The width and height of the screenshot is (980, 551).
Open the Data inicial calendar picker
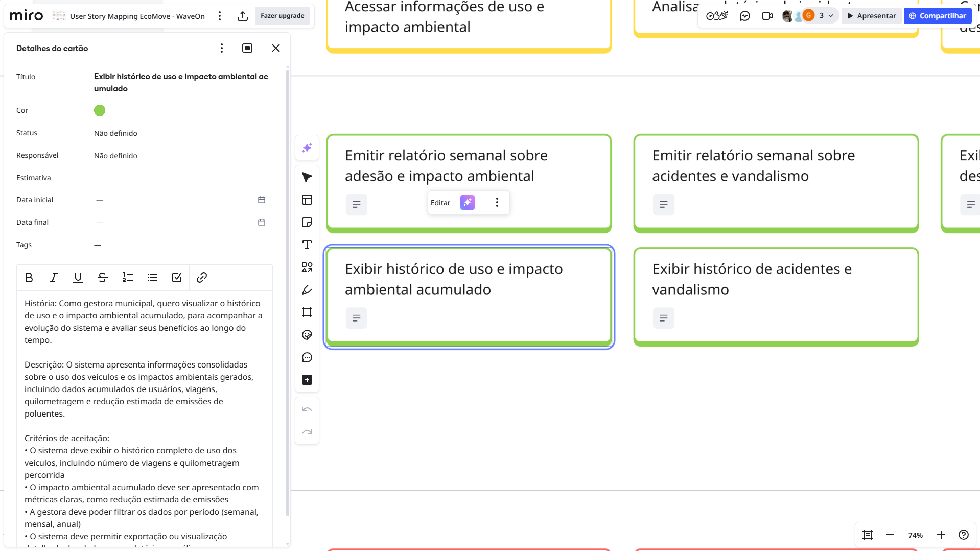click(x=262, y=200)
